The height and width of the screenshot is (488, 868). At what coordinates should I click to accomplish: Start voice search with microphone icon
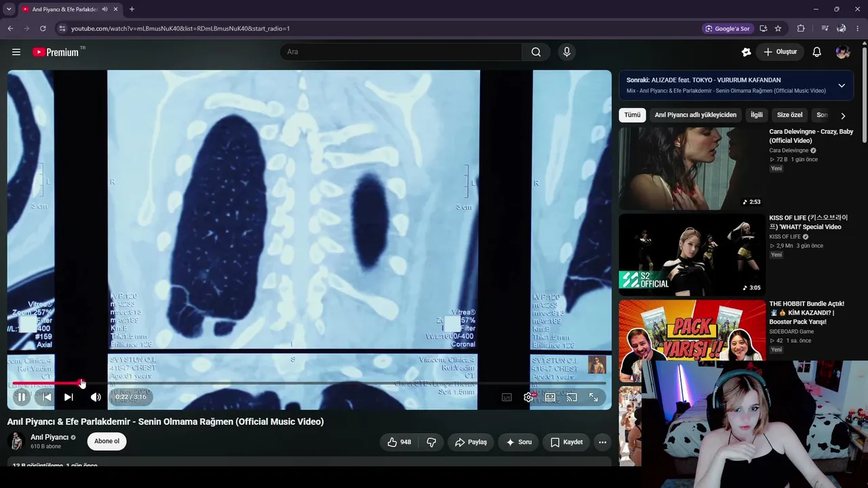[567, 52]
